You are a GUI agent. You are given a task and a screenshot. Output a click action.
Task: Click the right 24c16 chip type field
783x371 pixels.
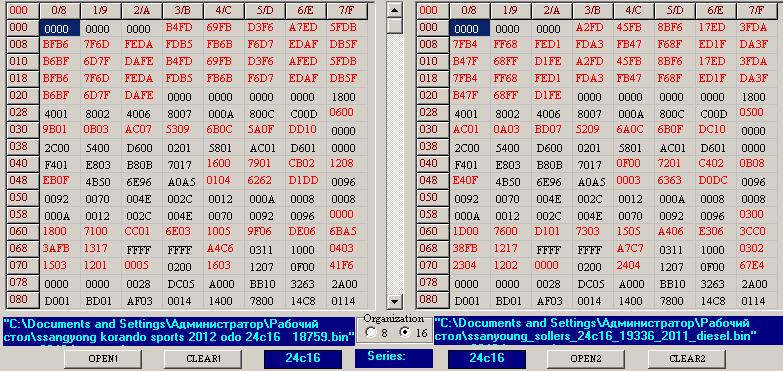pos(487,359)
